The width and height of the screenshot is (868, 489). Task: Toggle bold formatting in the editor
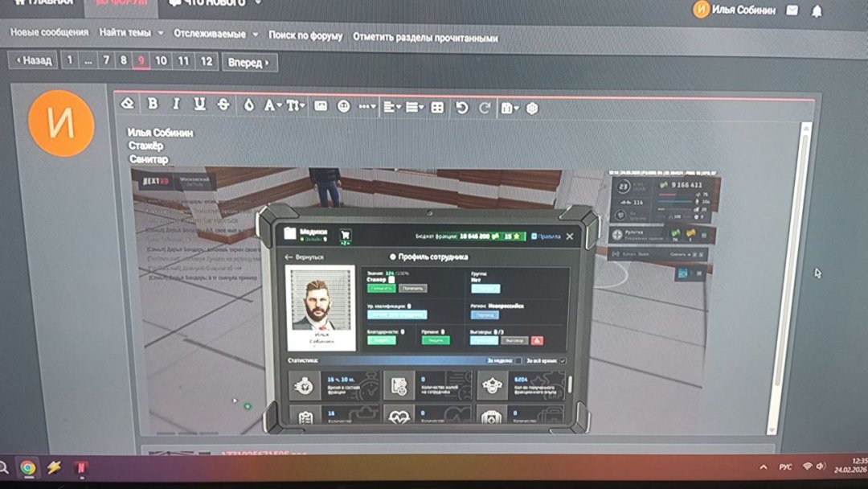(152, 105)
